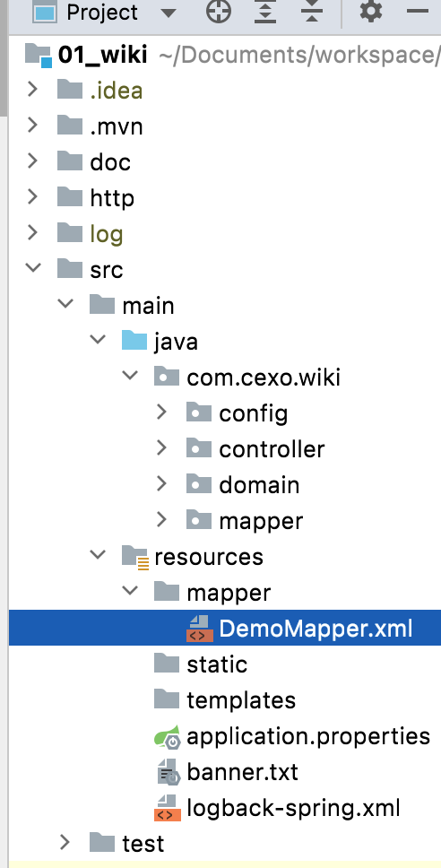The height and width of the screenshot is (868, 441).
Task: Select the java folder label
Action: [176, 343]
